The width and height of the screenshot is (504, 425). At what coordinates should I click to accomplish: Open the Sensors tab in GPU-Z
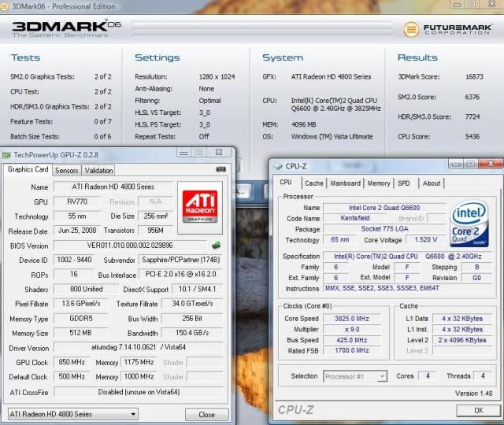pos(66,171)
